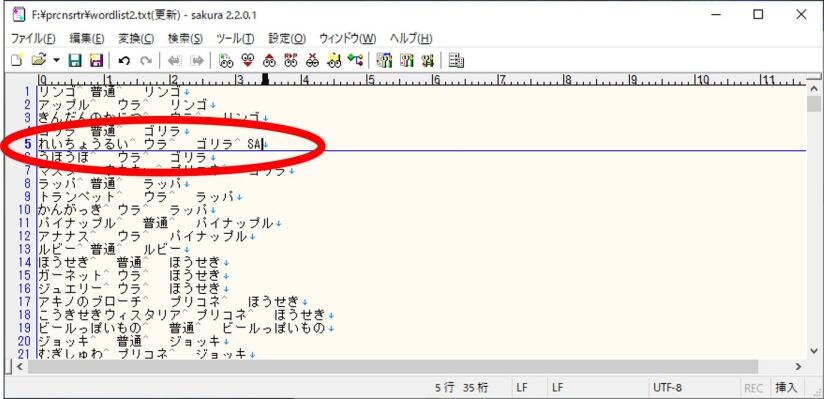Jump to previous position with left arrow icon
Viewport: 824px width, 399px height.
[174, 60]
